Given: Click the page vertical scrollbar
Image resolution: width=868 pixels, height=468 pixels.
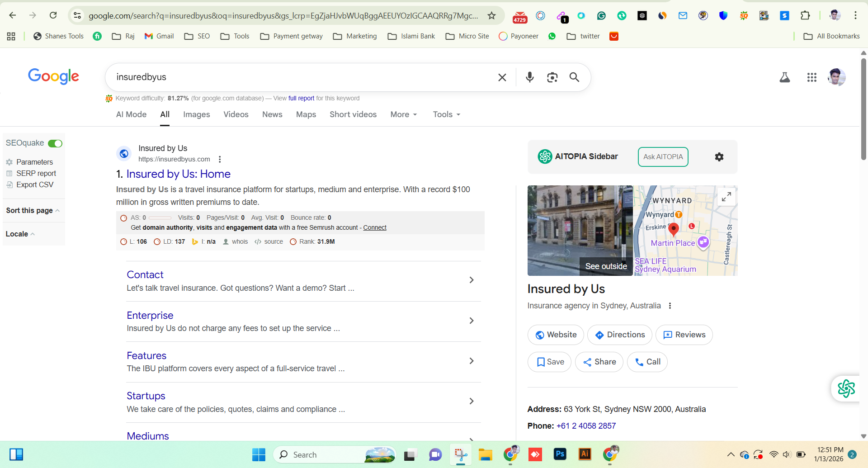Looking at the screenshot, I should 863,109.
